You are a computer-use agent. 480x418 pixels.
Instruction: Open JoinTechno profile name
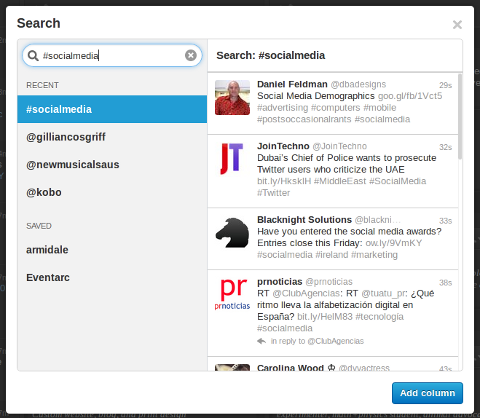(x=283, y=146)
